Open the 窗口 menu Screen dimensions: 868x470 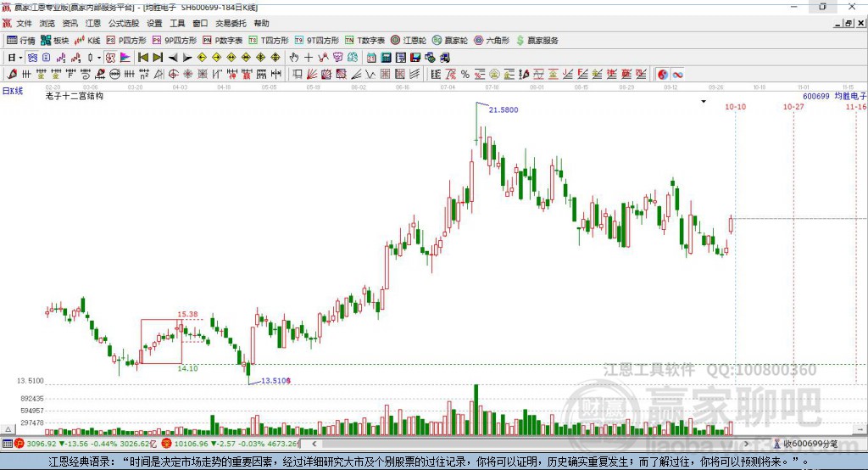coord(200,23)
